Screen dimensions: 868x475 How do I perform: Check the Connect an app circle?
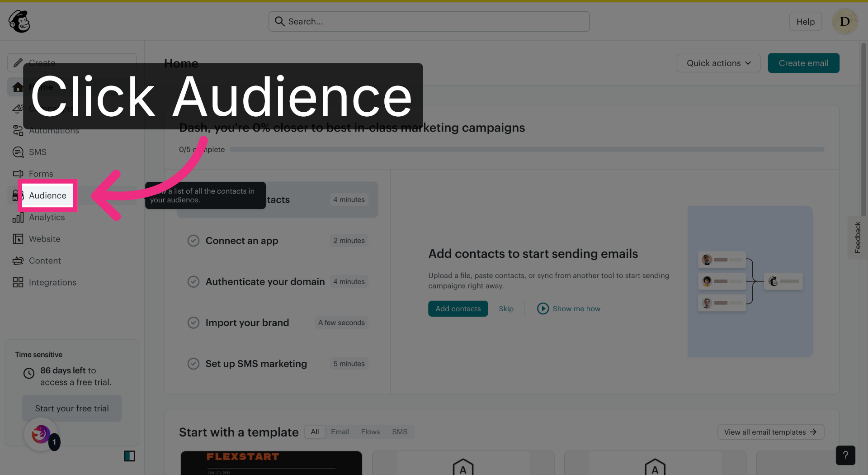point(193,241)
